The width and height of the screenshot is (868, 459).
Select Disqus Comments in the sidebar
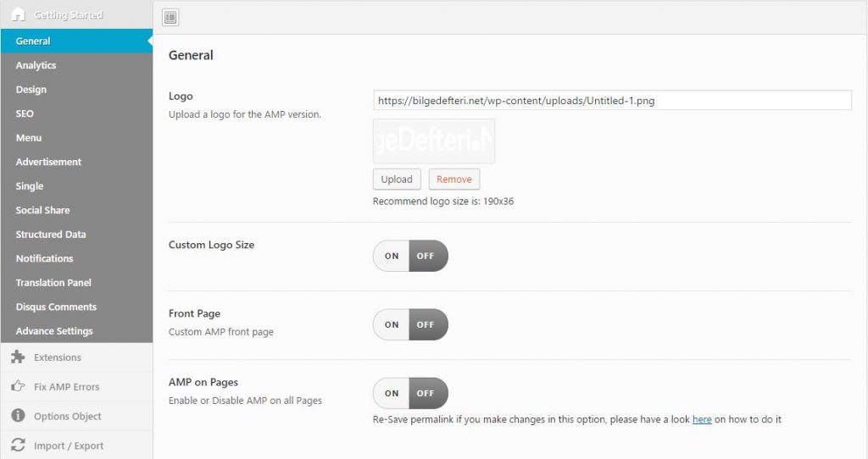click(56, 307)
